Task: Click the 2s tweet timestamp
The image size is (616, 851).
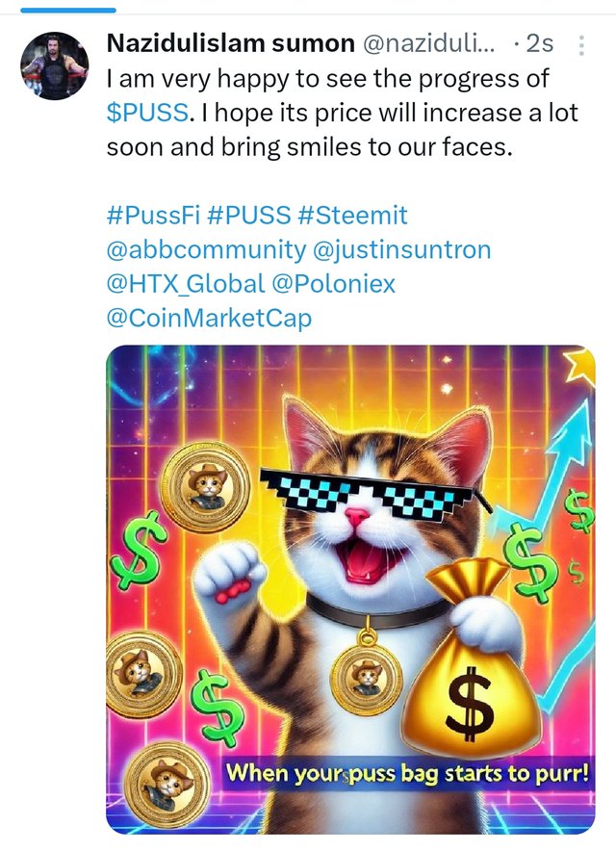Action: click(x=540, y=44)
